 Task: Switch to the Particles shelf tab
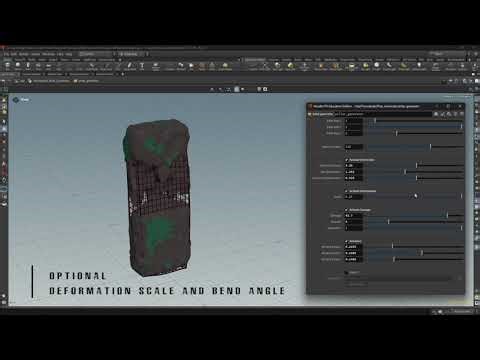pos(287,60)
